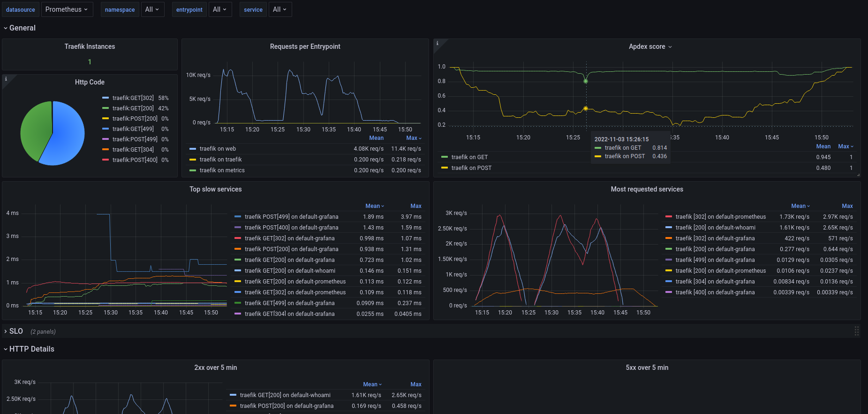Click the drag handle on the SLO row
This screenshot has width=868, height=414.
(856, 331)
